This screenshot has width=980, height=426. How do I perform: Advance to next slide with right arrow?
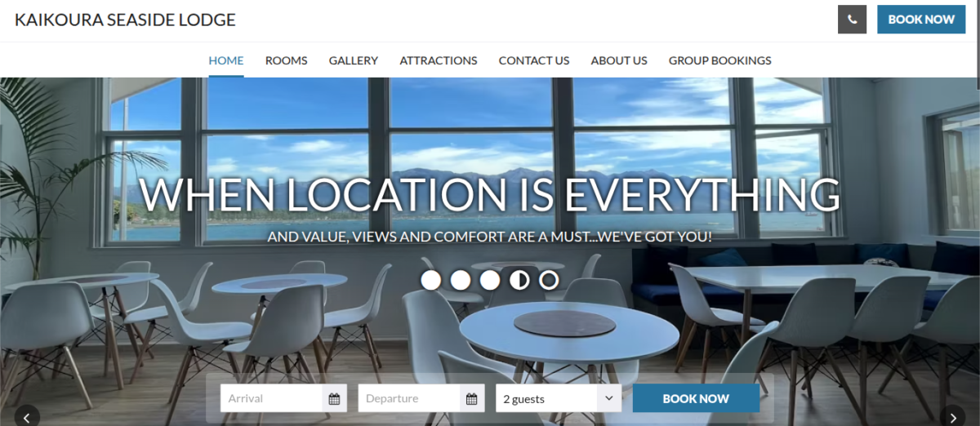tap(953, 417)
